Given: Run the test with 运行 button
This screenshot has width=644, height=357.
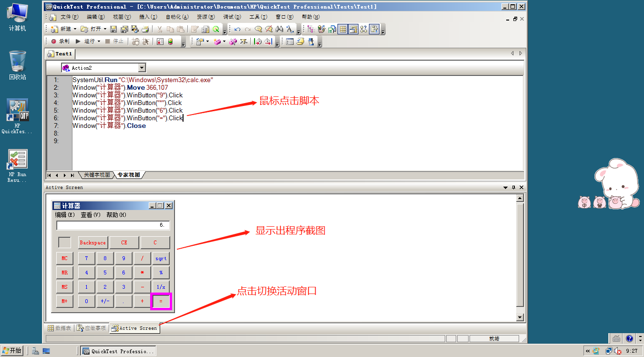Looking at the screenshot, I should [85, 42].
